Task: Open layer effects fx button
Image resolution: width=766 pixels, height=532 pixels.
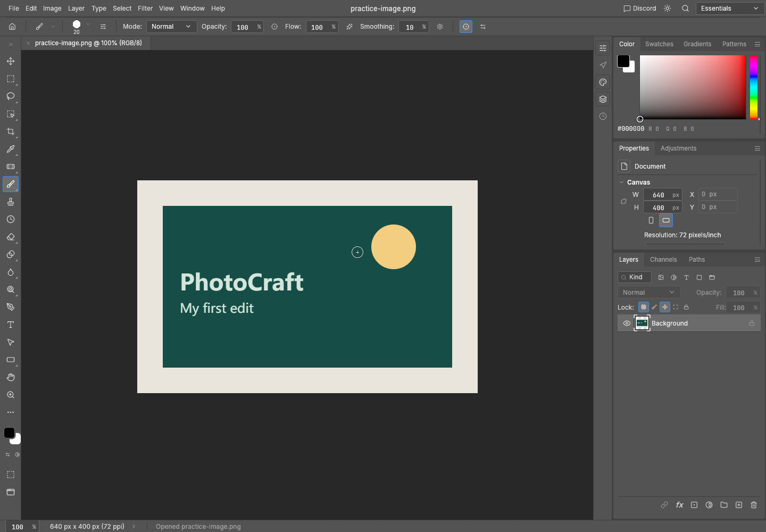Action: pos(679,505)
